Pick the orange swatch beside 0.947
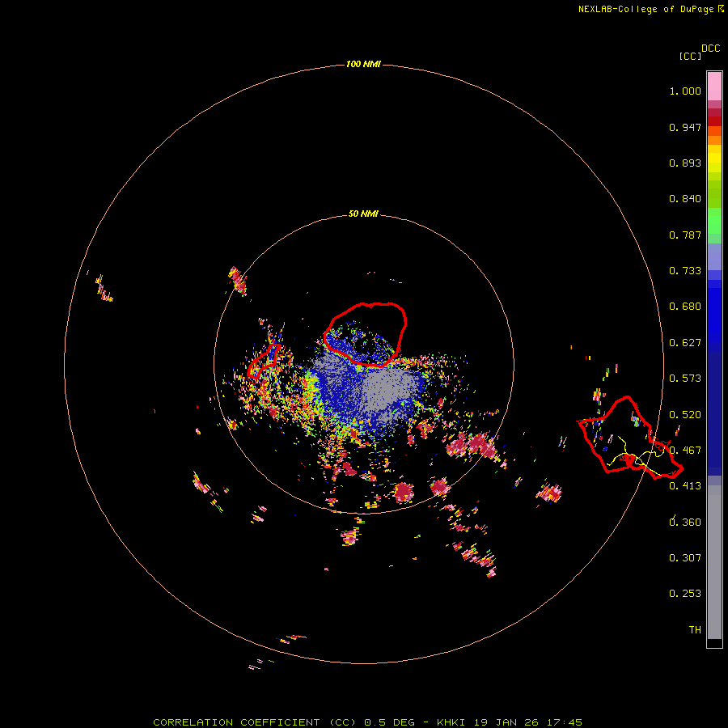Screen dimensions: 728x728 714,130
